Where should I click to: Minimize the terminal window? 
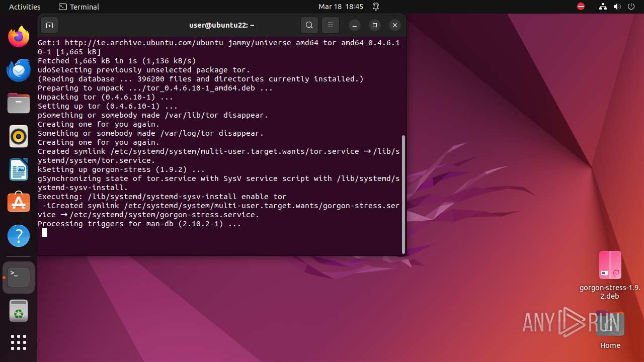point(355,25)
